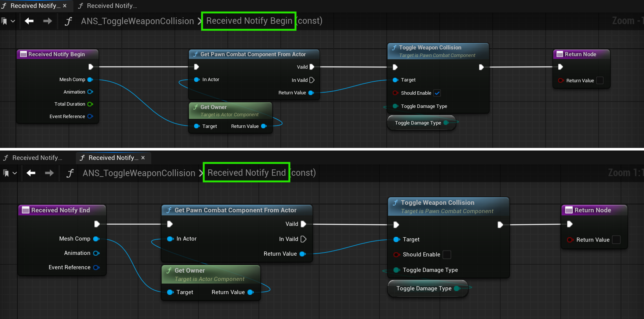
Task: Click Return Value pin of Get Owner in Begin graph
Action: click(x=264, y=126)
